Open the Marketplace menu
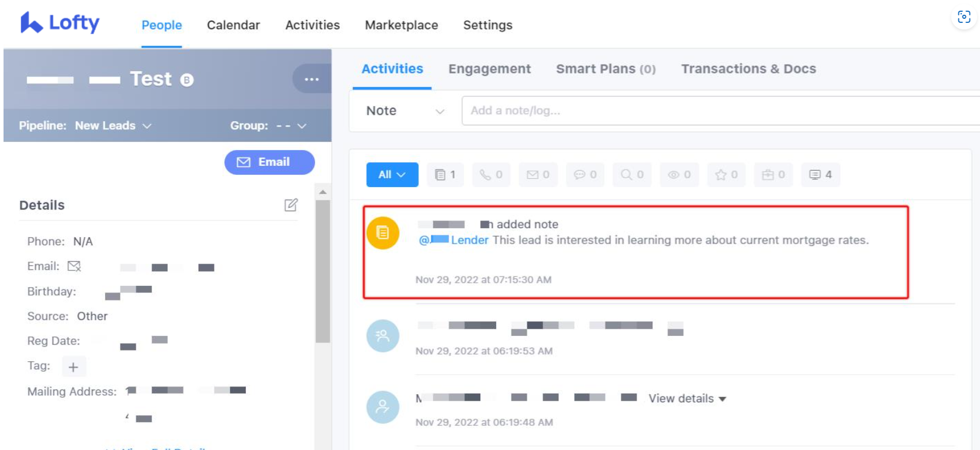Screen dimensions: 980x450 (402, 25)
